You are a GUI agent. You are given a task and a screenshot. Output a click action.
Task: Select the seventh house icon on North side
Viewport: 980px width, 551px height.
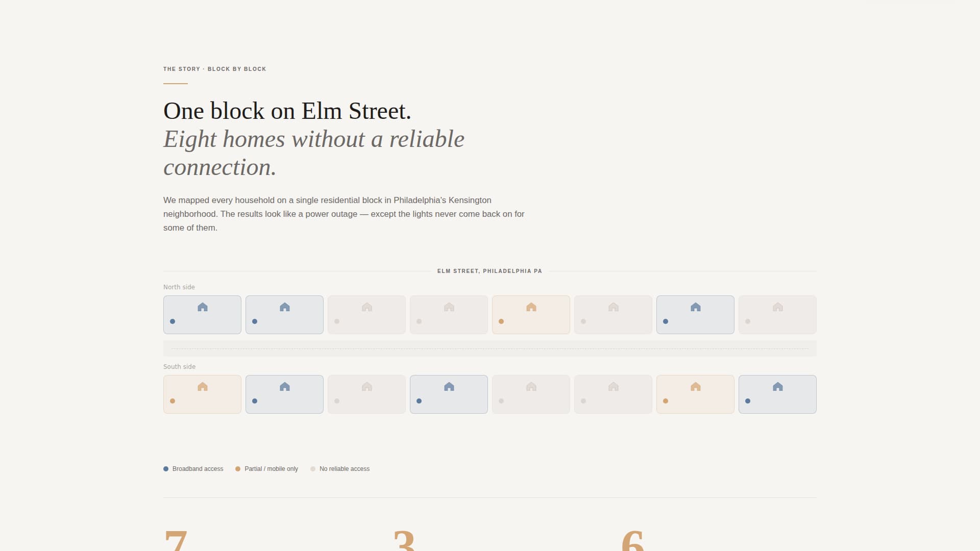click(696, 307)
